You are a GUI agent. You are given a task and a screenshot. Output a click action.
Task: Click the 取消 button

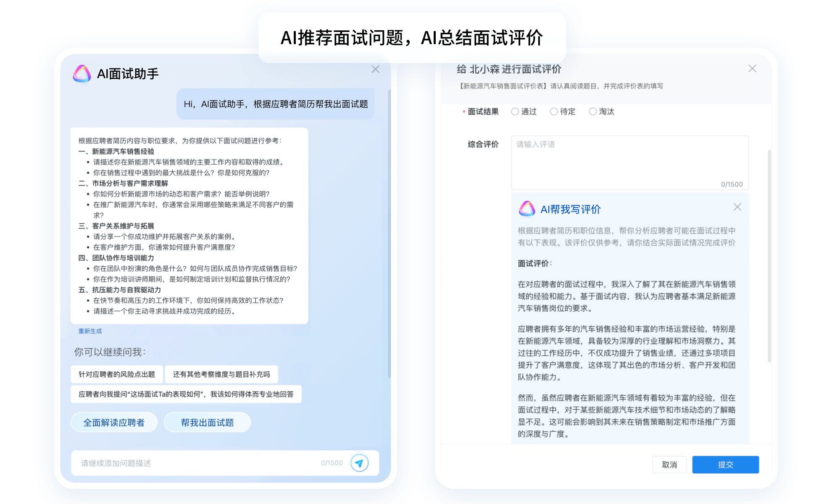click(x=669, y=465)
